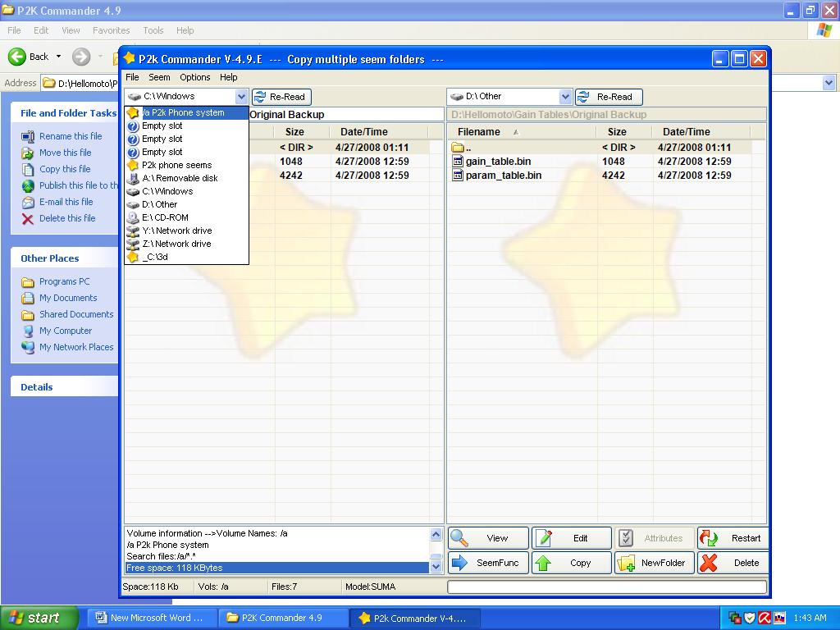Image resolution: width=840 pixels, height=630 pixels.
Task: Open the Seem menu
Action: pyautogui.click(x=159, y=77)
